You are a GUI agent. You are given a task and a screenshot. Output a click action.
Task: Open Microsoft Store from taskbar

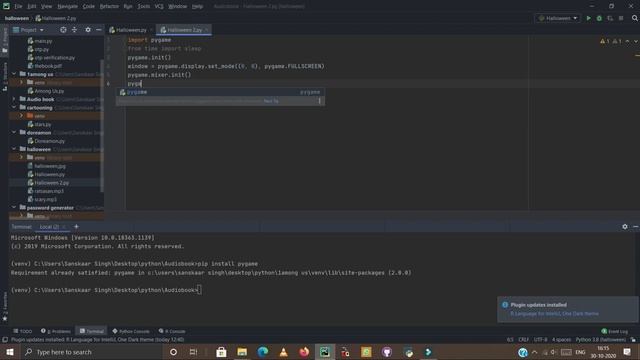[221, 352]
